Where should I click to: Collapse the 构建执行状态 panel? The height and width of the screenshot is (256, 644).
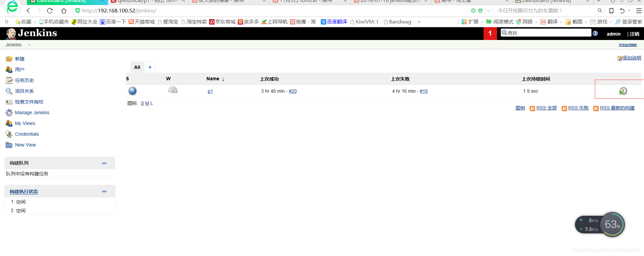click(104, 191)
